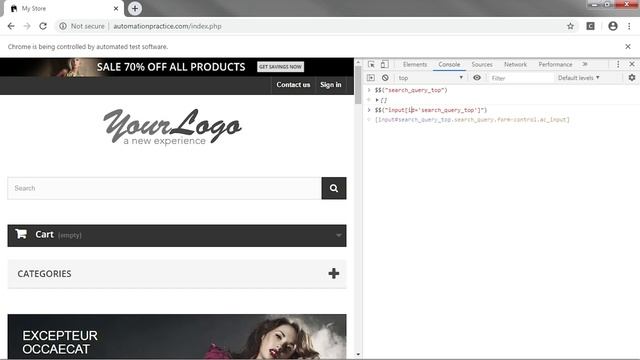Open the Chrome extension icon in the toolbar
The image size is (640, 360).
(591, 26)
